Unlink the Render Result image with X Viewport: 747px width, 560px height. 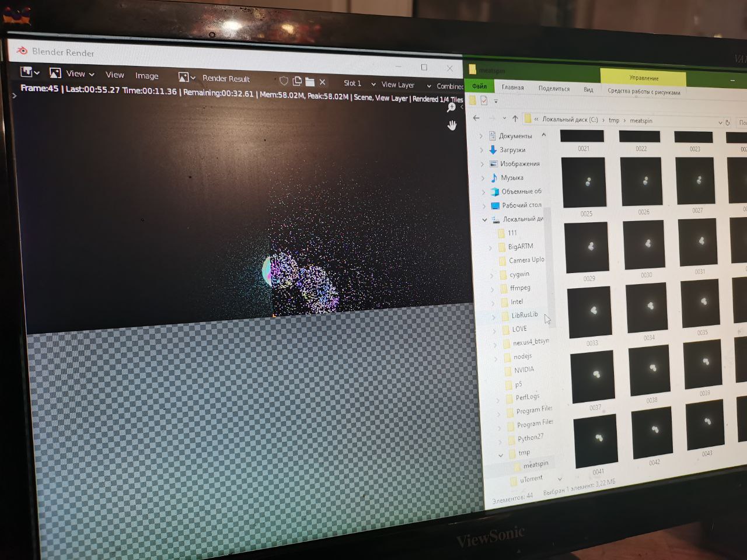[x=322, y=82]
